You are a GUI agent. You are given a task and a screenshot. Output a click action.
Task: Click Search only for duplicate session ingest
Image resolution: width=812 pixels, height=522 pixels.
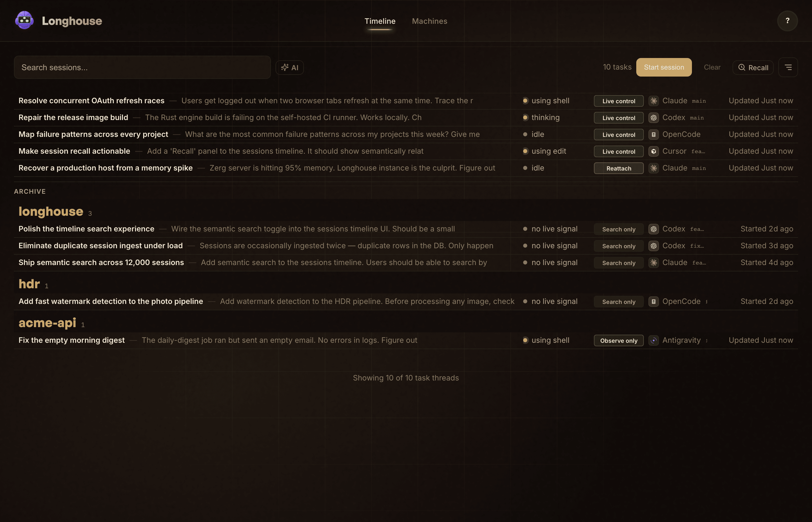pyautogui.click(x=619, y=246)
